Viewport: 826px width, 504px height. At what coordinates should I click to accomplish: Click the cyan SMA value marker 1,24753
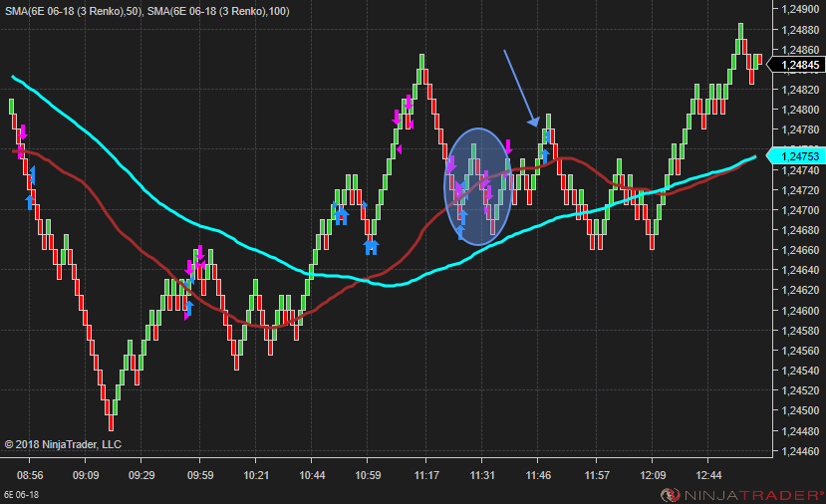tap(799, 155)
